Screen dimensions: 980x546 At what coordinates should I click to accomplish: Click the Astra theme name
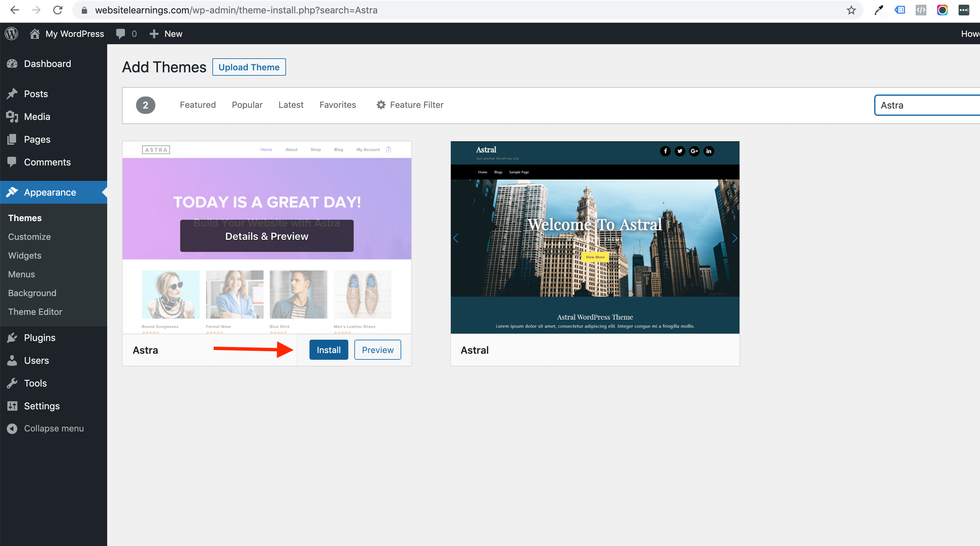[145, 350]
